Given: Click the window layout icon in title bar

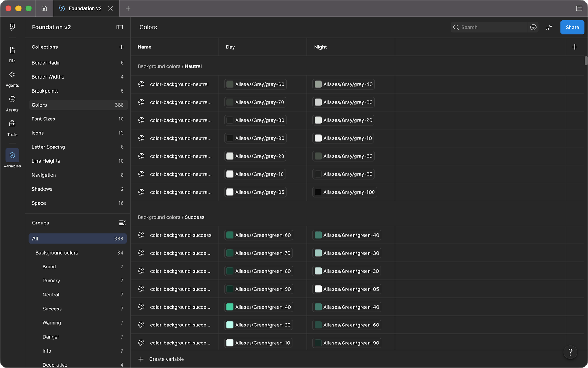Looking at the screenshot, I should 579,8.
